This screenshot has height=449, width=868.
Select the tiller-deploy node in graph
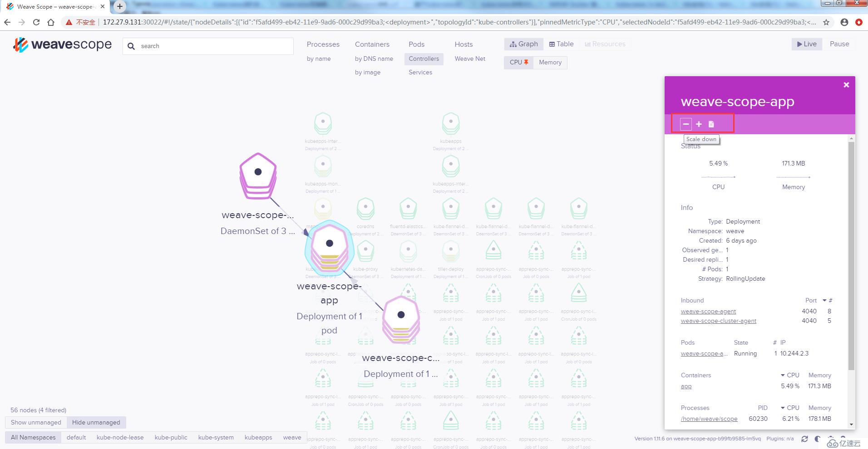pyautogui.click(x=451, y=252)
